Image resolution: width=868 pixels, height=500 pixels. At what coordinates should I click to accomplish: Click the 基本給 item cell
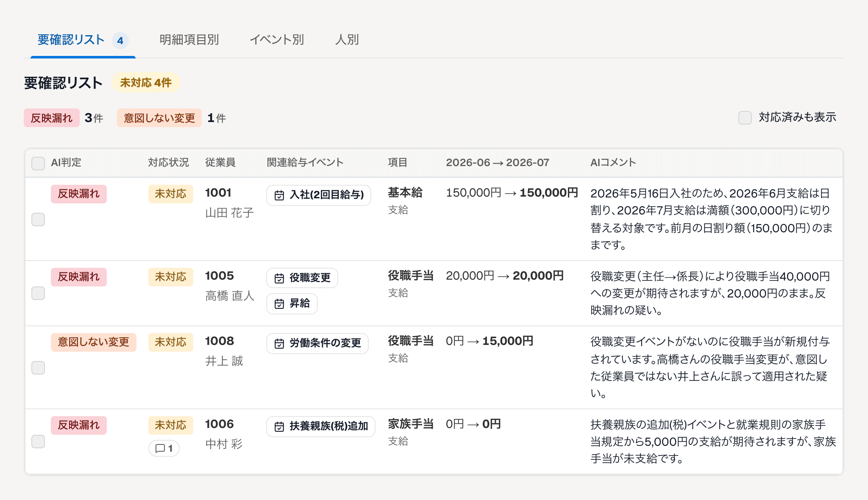[405, 193]
